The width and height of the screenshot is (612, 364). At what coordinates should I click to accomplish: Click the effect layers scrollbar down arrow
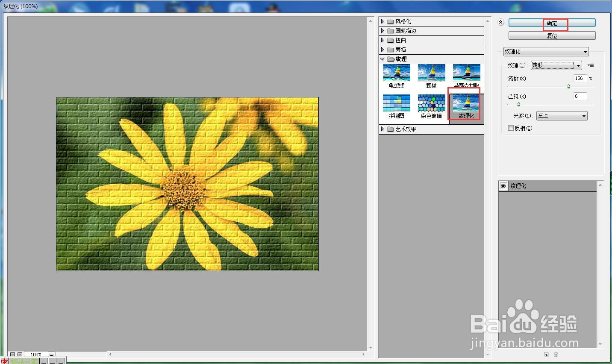pos(600,344)
